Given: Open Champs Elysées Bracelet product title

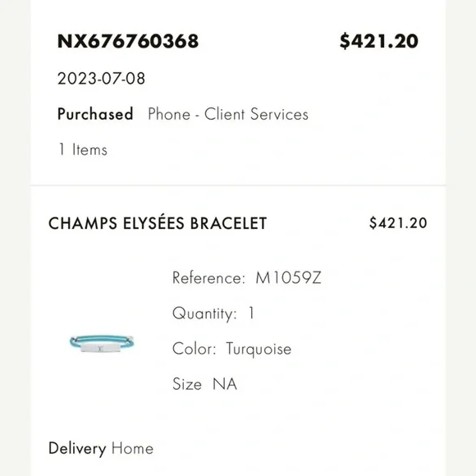Looking at the screenshot, I should tap(158, 222).
